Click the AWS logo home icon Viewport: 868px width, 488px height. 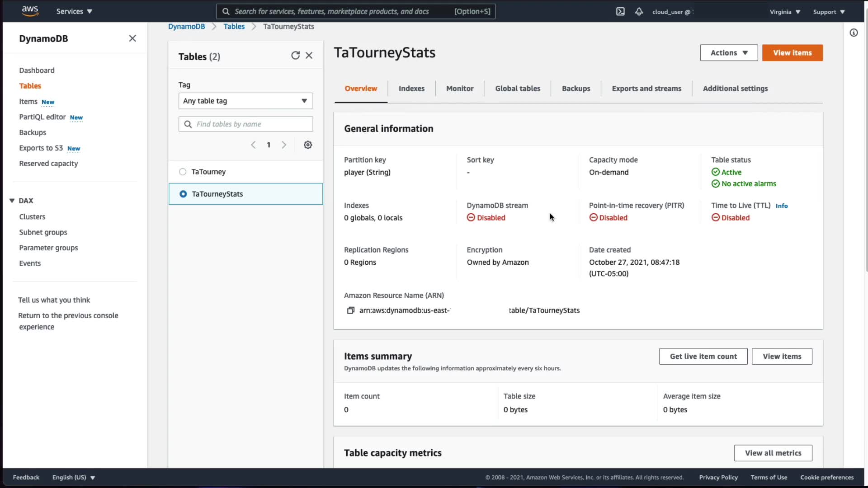[x=30, y=11]
